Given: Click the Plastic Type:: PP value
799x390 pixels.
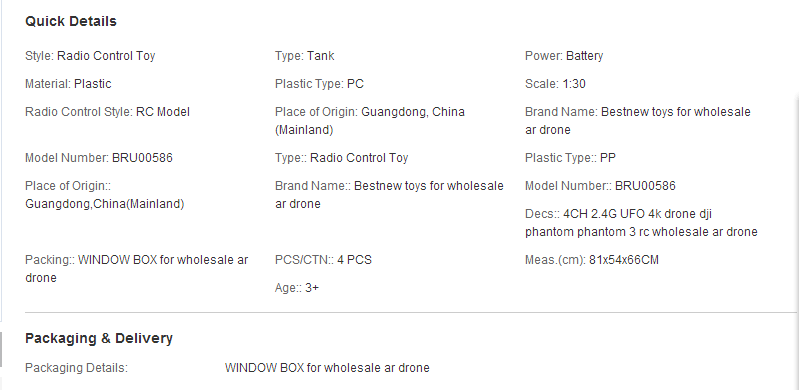Looking at the screenshot, I should (570, 158).
